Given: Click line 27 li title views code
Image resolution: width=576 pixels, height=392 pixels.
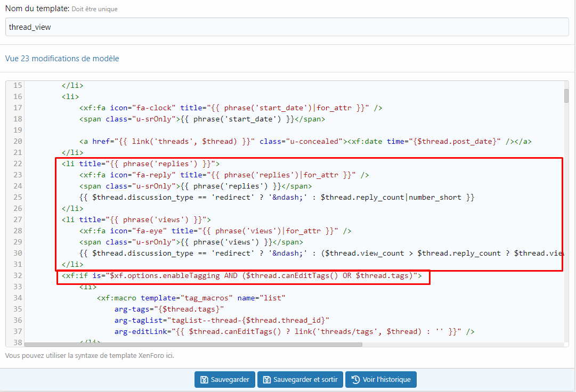Looking at the screenshot, I should point(136,219).
